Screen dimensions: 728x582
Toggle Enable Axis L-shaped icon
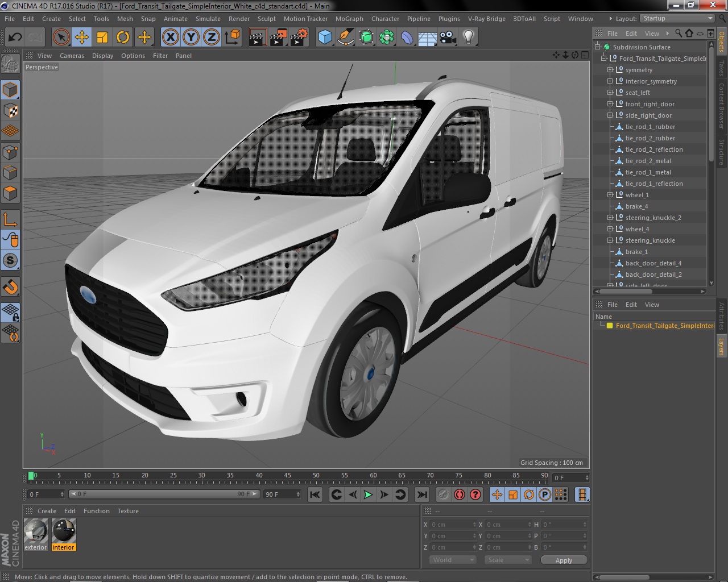click(x=10, y=219)
